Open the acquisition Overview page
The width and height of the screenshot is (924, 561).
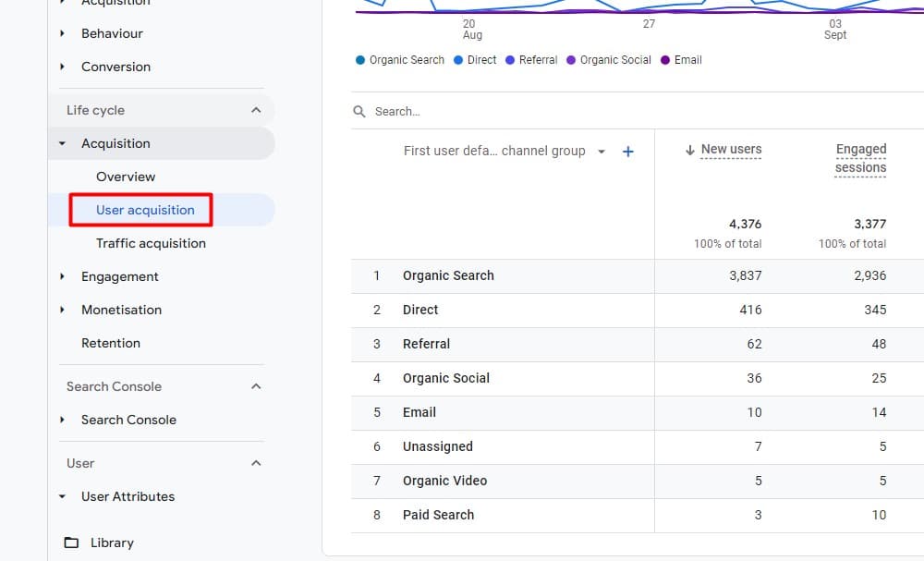tap(126, 177)
